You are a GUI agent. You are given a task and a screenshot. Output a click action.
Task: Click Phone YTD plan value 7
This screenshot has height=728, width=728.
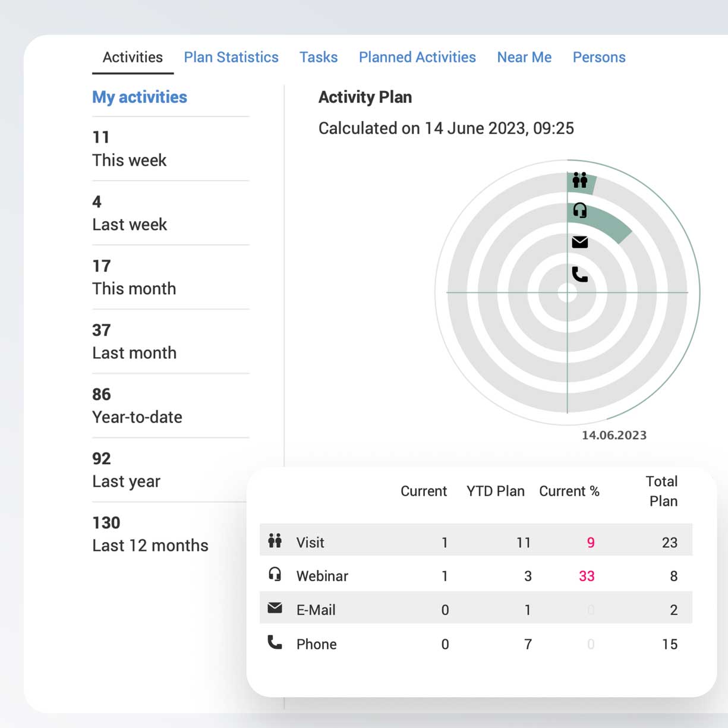528,644
